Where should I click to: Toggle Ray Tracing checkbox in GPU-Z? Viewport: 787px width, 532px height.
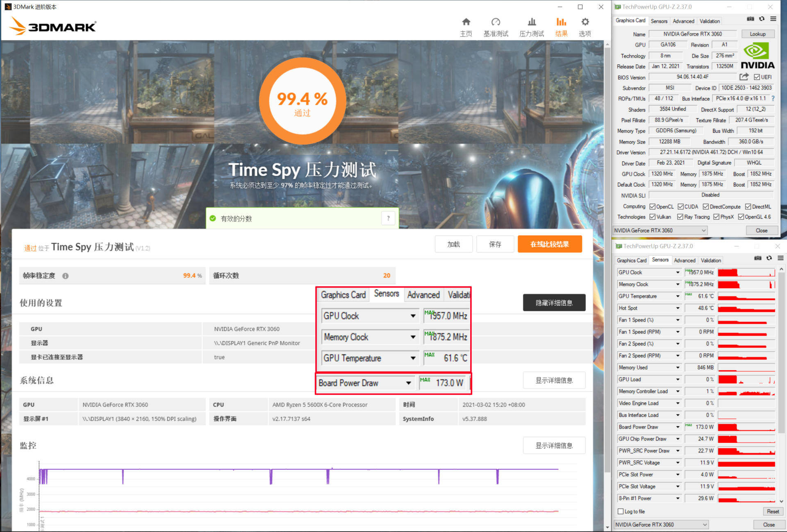[x=680, y=217]
